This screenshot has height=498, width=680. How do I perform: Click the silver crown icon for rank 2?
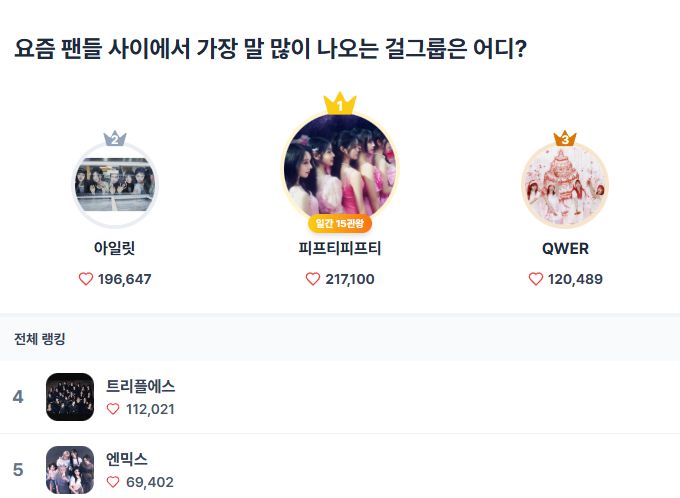pyautogui.click(x=114, y=139)
